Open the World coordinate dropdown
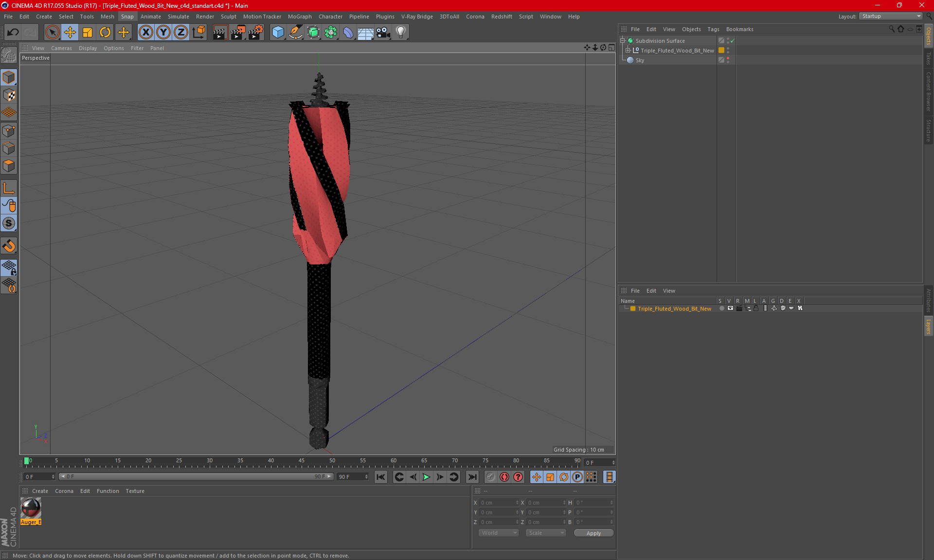The image size is (934, 560). pos(499,533)
